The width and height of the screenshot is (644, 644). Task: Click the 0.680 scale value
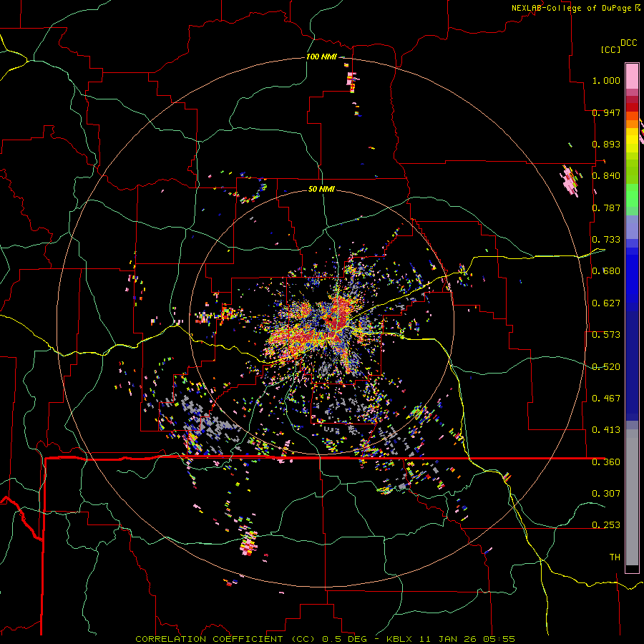pyautogui.click(x=606, y=271)
